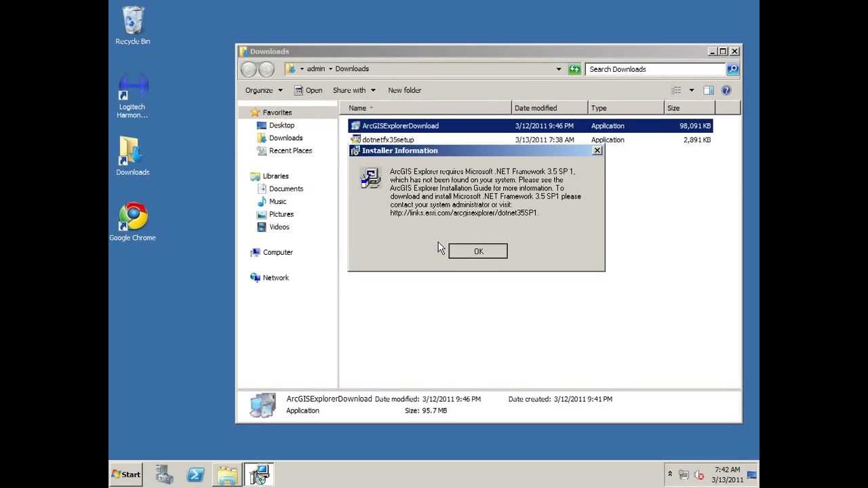Sort by Size column header
This screenshot has height=488, width=868.
click(x=690, y=108)
